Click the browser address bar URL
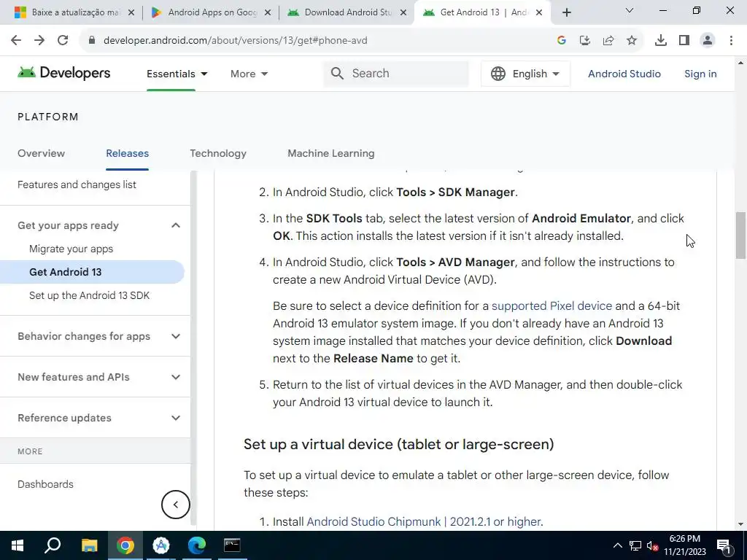 [236, 41]
